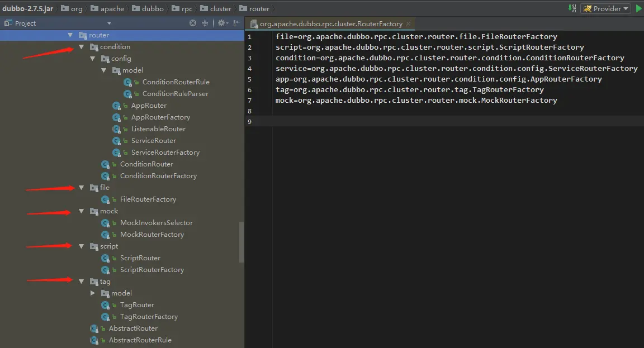Click the ListenableRouter class icon

pyautogui.click(x=117, y=129)
